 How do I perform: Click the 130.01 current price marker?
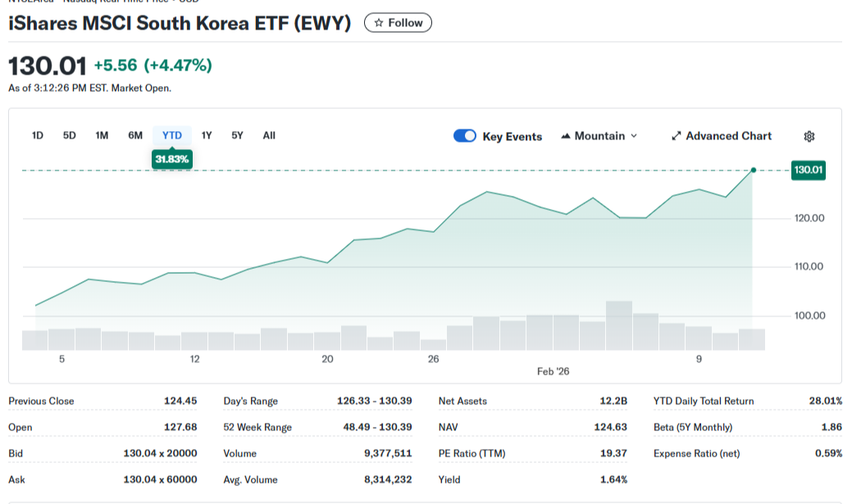(808, 170)
